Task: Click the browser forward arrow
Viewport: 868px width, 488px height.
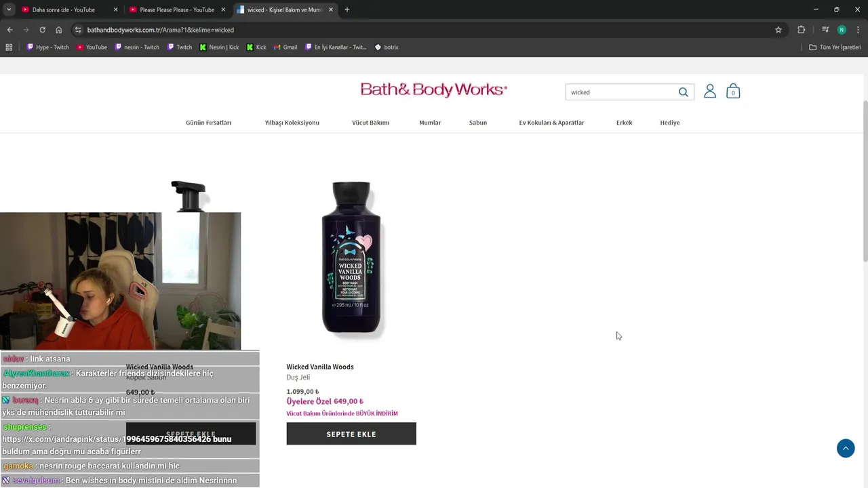Action: pos(26,30)
